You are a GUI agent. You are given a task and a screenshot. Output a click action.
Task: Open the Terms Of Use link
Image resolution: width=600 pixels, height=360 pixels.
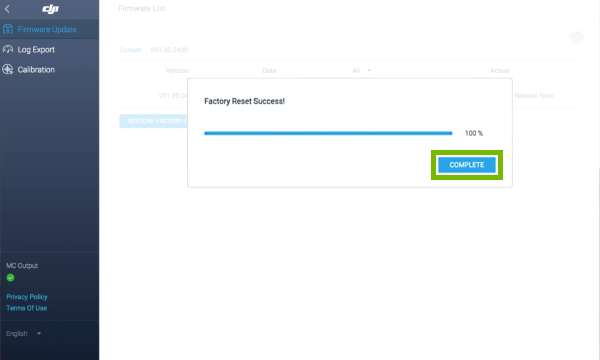26,308
